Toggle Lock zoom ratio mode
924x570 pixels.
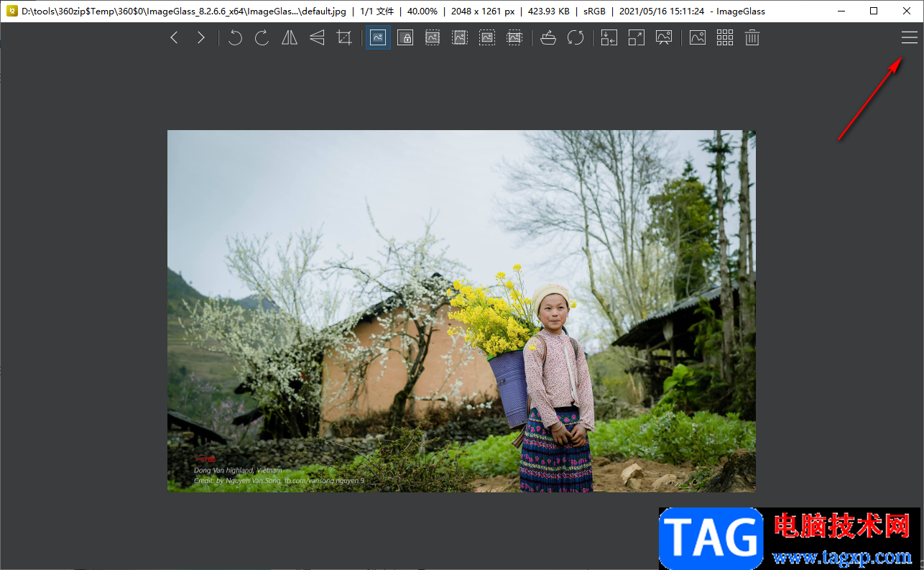click(x=405, y=38)
